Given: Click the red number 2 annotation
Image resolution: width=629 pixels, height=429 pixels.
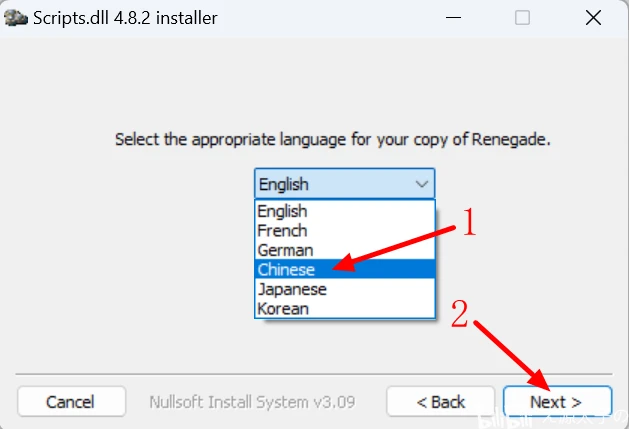Looking at the screenshot, I should (x=461, y=314).
